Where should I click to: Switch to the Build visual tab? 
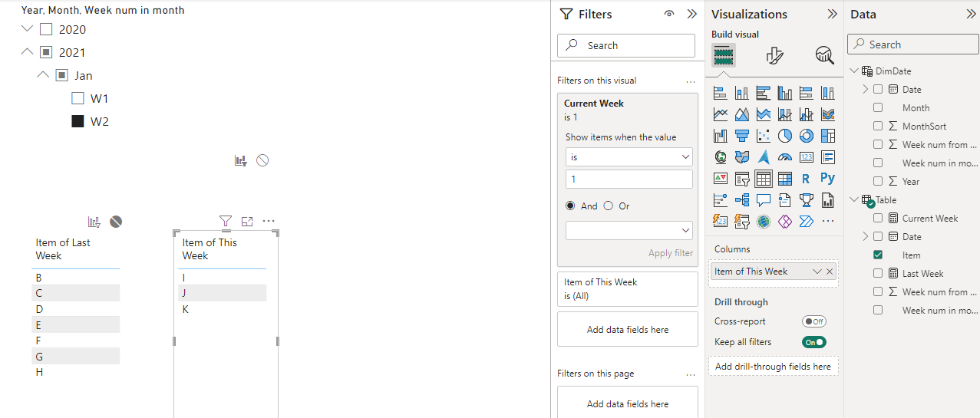tap(724, 55)
